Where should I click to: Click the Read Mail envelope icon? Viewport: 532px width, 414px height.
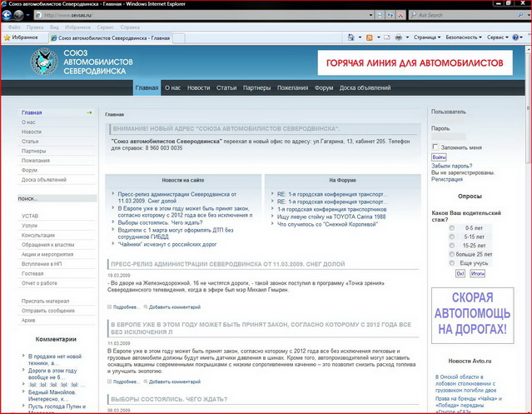click(387, 37)
